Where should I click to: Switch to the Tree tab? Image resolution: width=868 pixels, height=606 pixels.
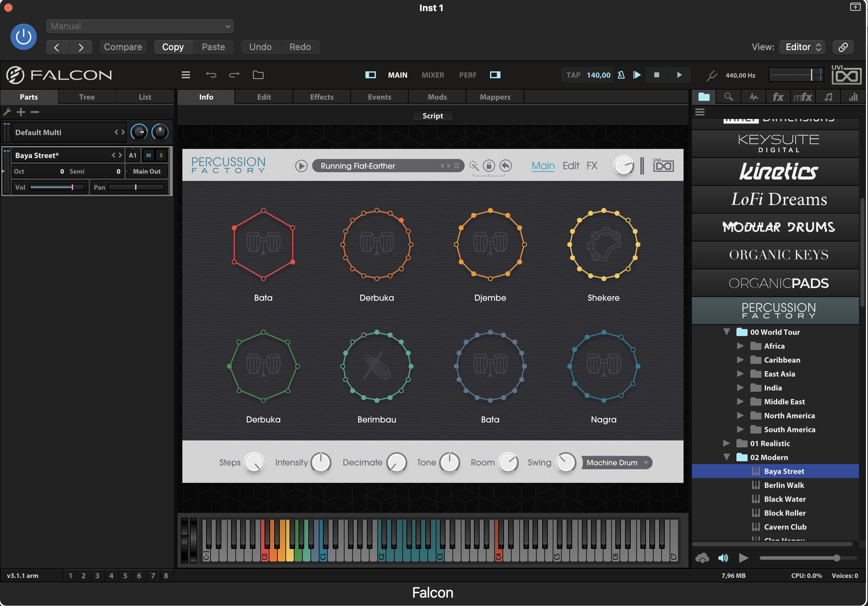87,97
